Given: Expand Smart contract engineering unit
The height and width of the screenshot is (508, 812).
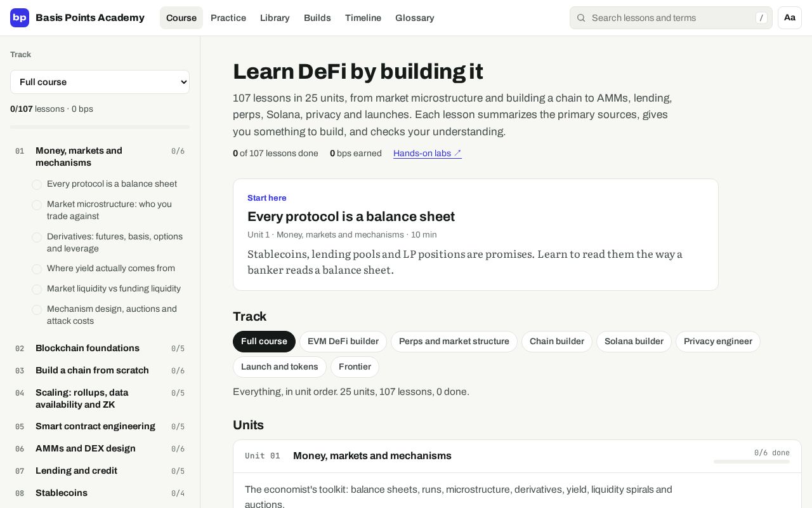Looking at the screenshot, I should pyautogui.click(x=100, y=427).
